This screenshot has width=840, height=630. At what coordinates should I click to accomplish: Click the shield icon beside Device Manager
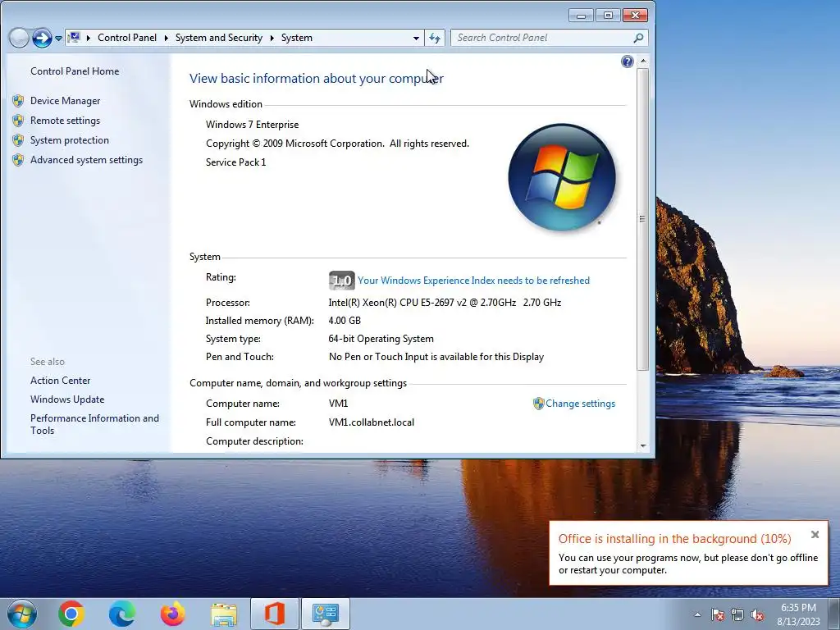tap(18, 101)
